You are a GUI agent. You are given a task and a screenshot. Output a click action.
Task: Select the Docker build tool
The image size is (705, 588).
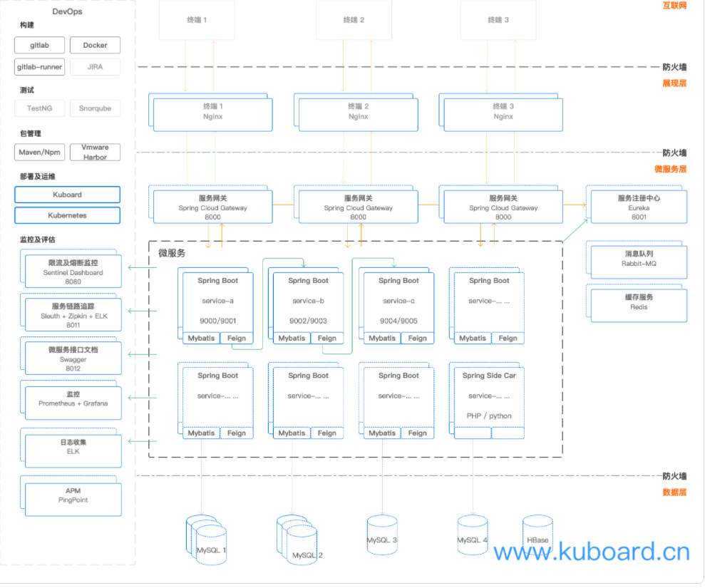pyautogui.click(x=95, y=45)
